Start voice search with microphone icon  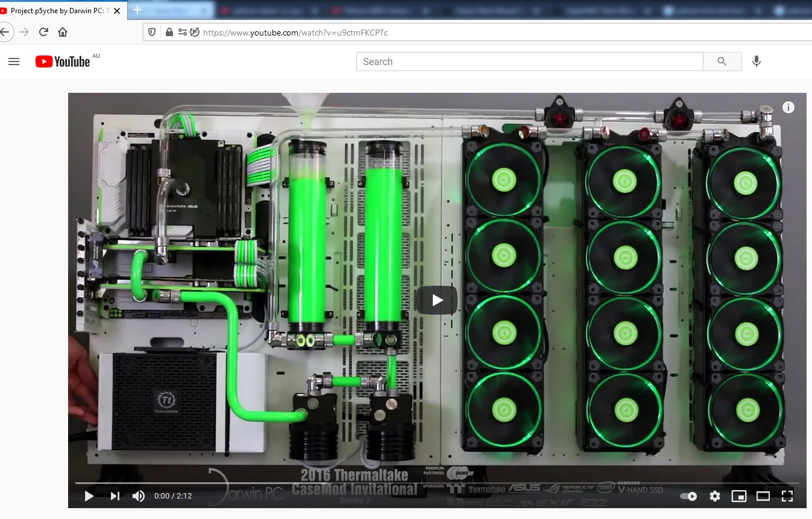(757, 61)
